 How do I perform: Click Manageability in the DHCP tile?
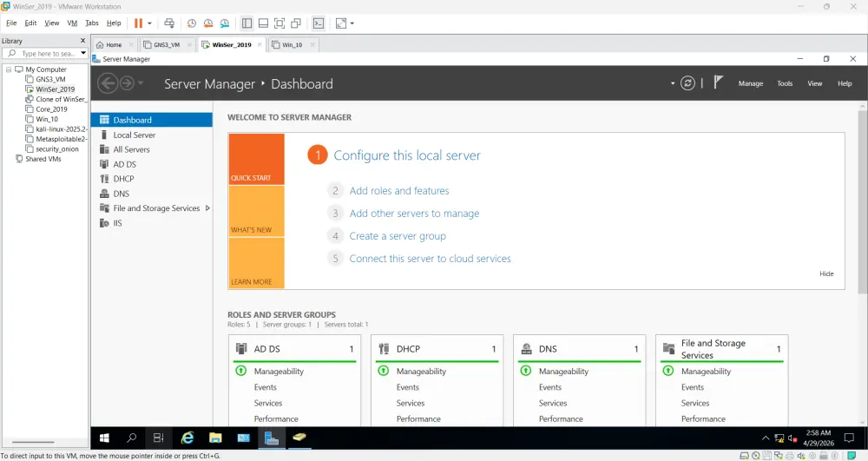click(x=421, y=372)
